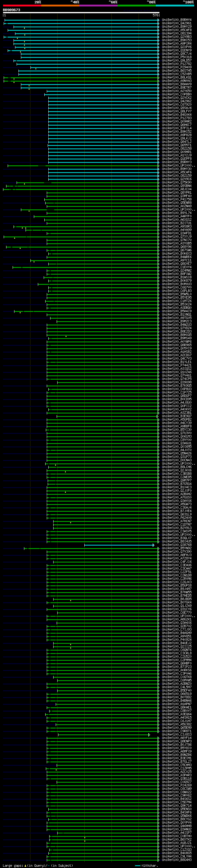Select the UniRef100_A9NVA3 label
This screenshot has height=868, width=197.
point(176,81)
